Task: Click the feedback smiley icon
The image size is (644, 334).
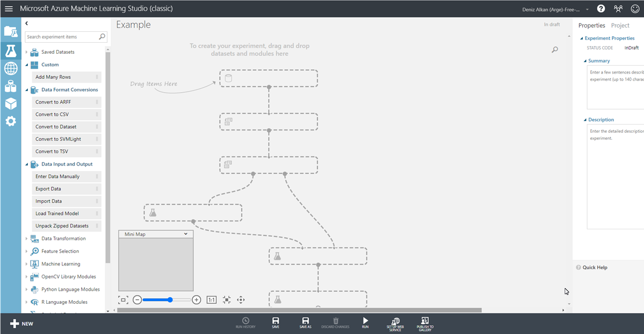Action: 635,9
